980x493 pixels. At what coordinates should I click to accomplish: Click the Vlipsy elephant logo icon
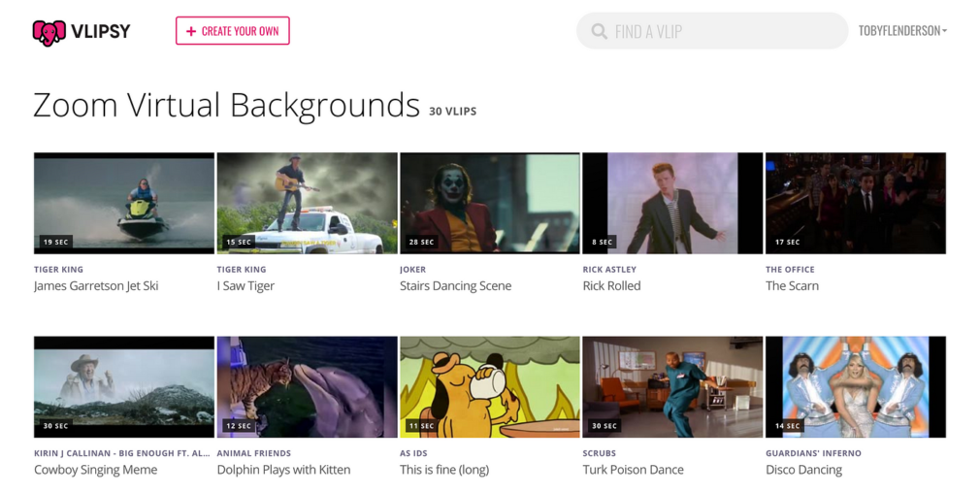point(49,32)
